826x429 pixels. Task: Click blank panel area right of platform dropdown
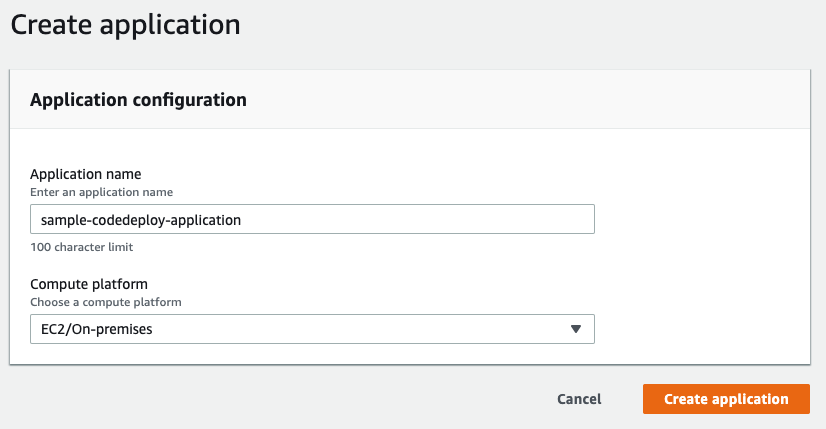pos(700,329)
